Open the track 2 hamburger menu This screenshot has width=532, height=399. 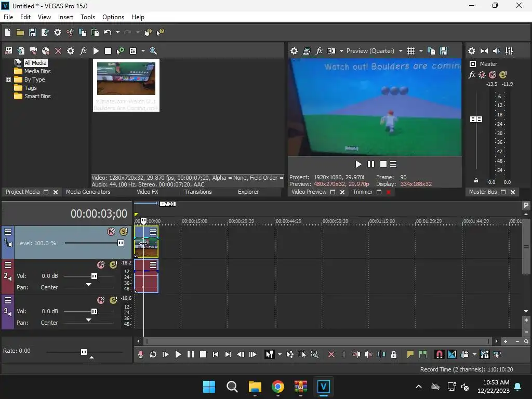8,265
